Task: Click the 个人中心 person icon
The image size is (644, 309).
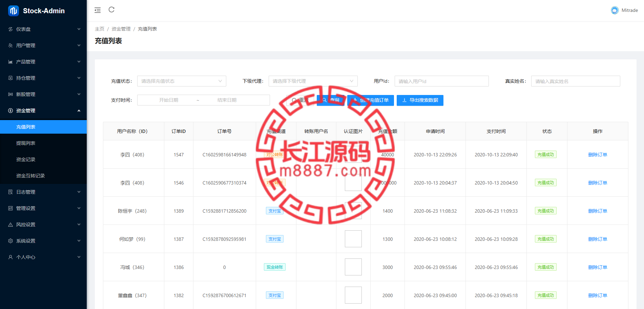Action: pos(11,257)
